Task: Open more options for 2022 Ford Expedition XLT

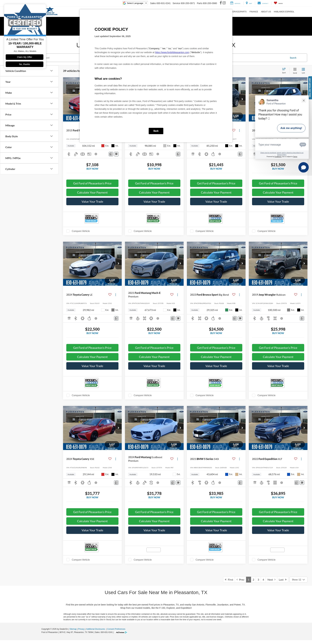Action: click(301, 459)
